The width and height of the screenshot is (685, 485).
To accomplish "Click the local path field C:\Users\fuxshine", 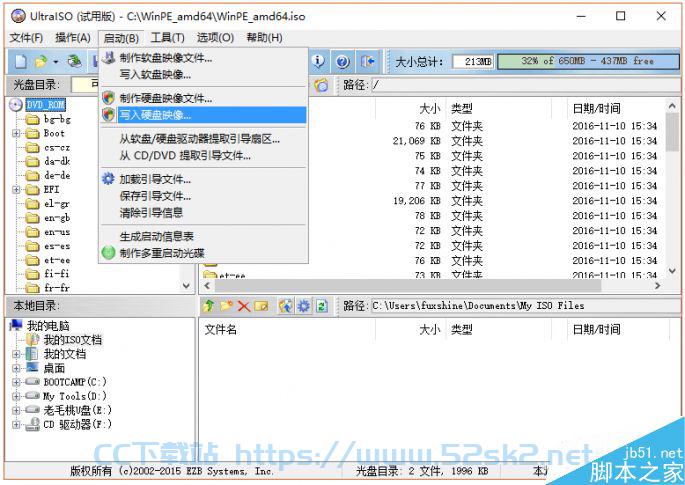I will pyautogui.click(x=524, y=306).
